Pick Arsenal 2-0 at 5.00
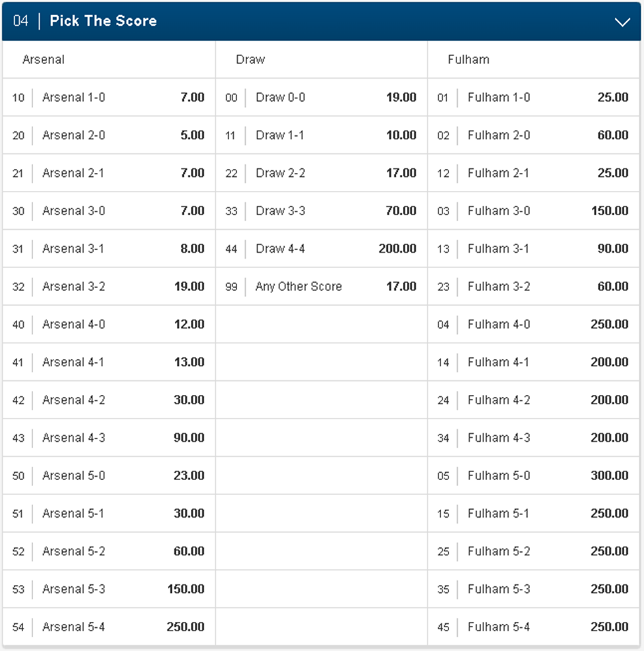644x651 pixels. 109,135
